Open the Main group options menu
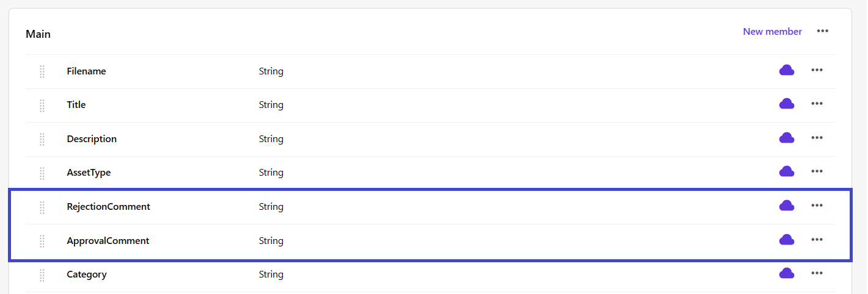 click(x=822, y=31)
